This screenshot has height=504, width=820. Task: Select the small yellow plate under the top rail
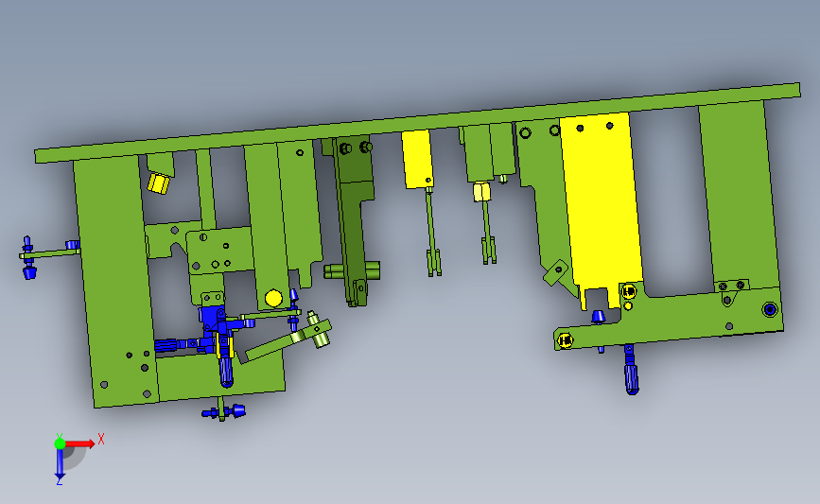pyautogui.click(x=418, y=159)
